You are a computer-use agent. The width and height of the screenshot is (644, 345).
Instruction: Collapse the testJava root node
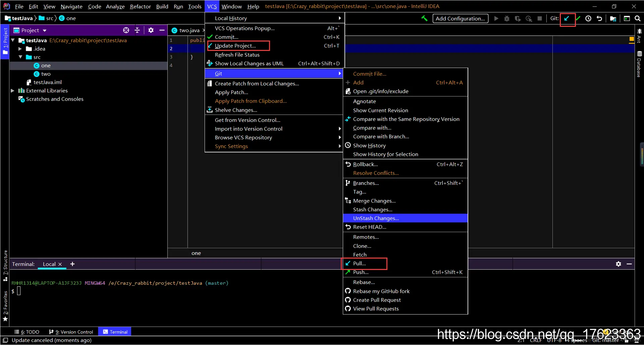[13, 40]
